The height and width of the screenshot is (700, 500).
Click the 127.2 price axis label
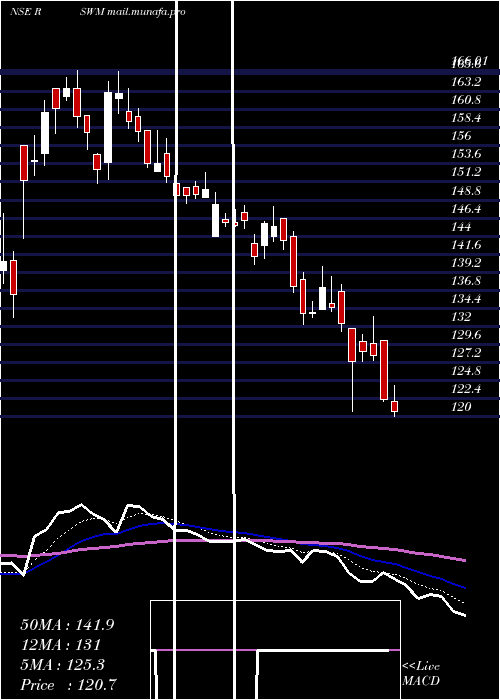pyautogui.click(x=466, y=353)
